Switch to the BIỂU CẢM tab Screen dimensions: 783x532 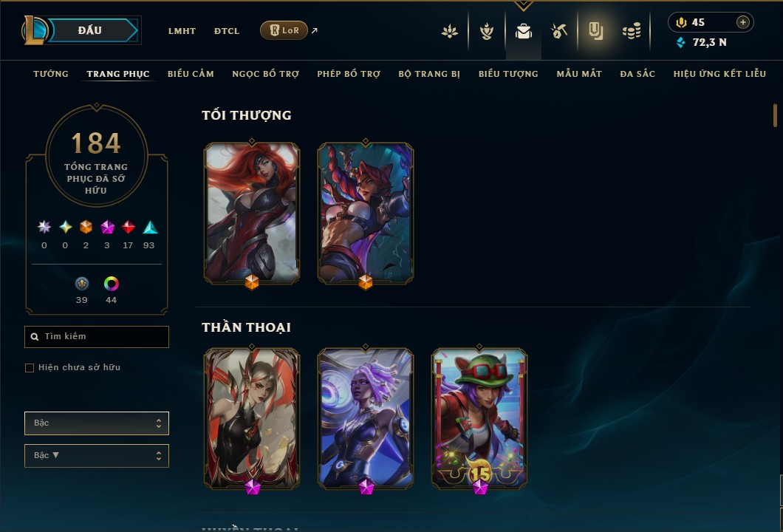pyautogui.click(x=191, y=74)
